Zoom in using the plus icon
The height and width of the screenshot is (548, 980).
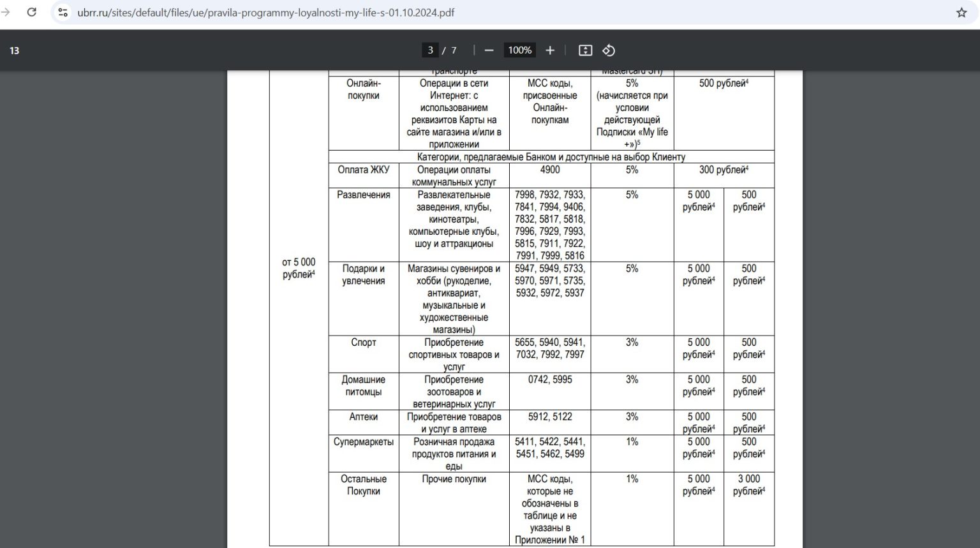click(550, 50)
